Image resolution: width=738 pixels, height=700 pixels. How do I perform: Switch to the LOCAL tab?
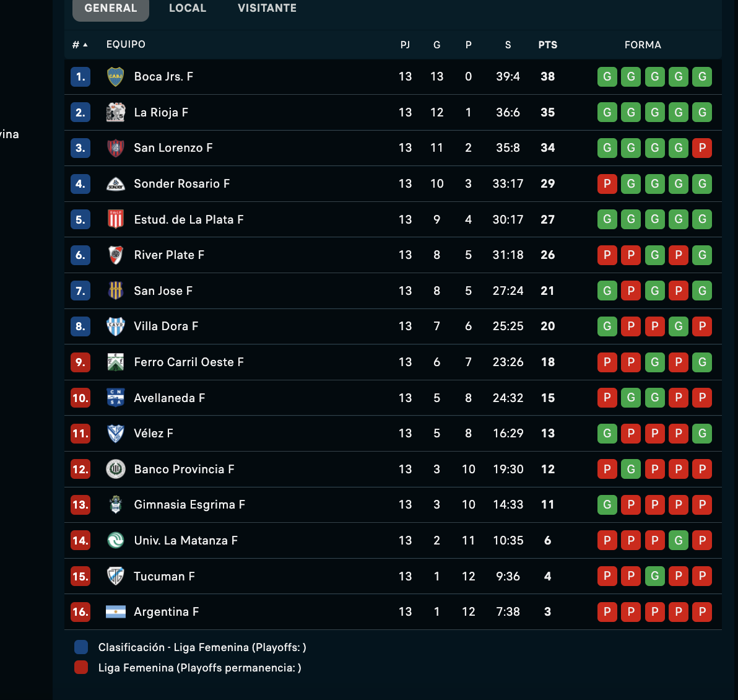(188, 8)
